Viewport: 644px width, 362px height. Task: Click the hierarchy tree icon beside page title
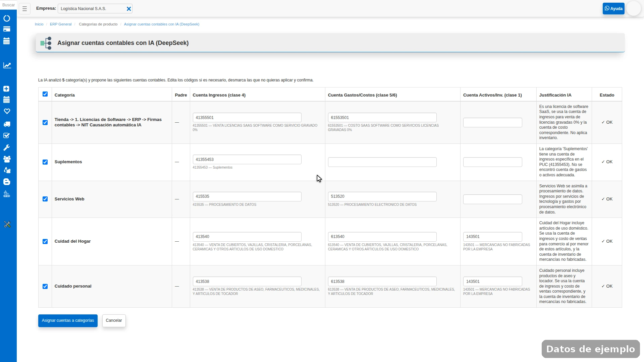click(x=46, y=43)
